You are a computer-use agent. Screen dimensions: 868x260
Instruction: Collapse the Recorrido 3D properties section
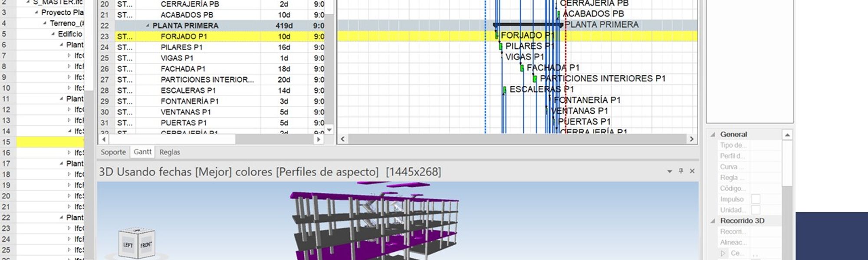tap(713, 221)
